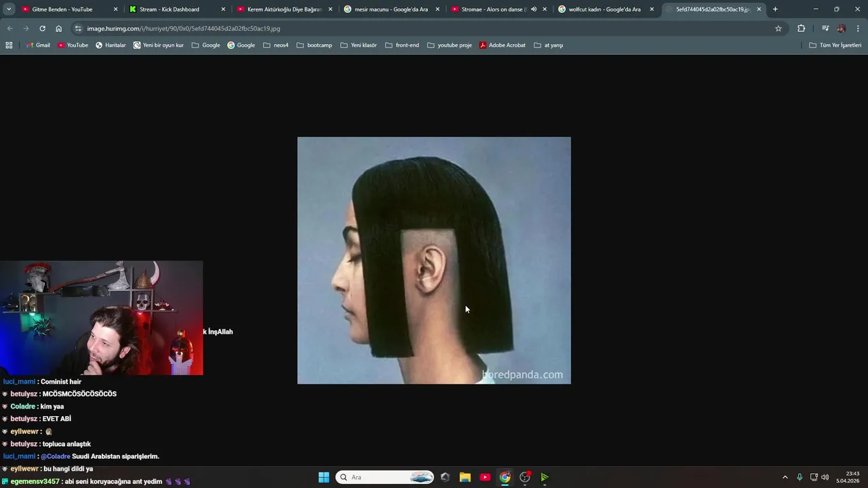Close the mesir macunu tab

(x=437, y=9)
